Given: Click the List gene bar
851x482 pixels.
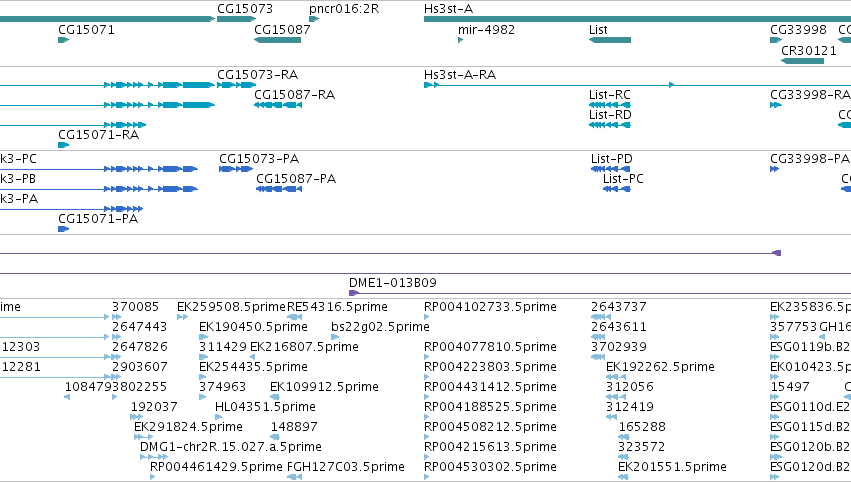Looking at the screenshot, I should (610, 40).
